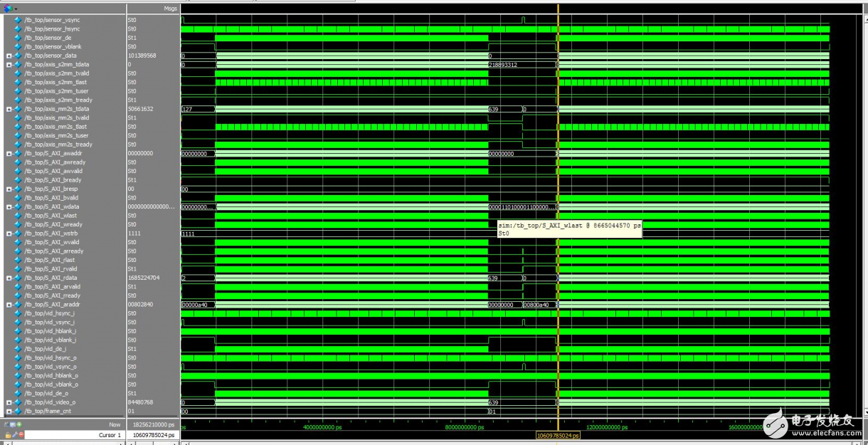Click the Msgs column header
Screen dimensions: 868x445
pyautogui.click(x=169, y=9)
